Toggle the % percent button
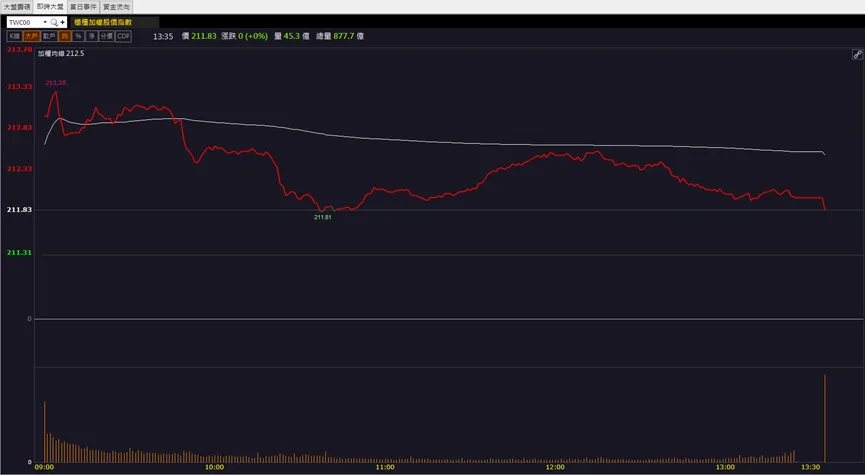The image size is (865, 475). [x=78, y=36]
